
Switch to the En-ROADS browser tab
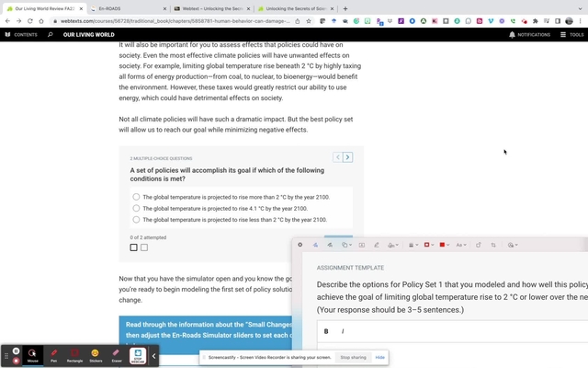point(127,8)
